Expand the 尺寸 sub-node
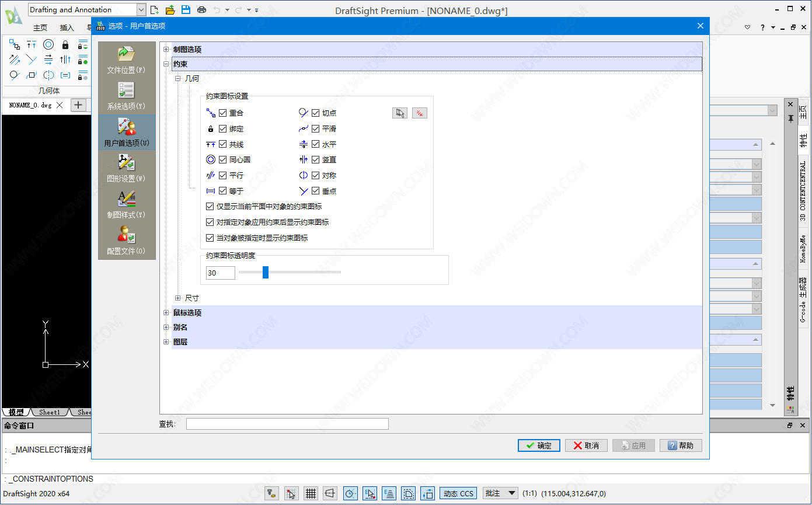 [178, 298]
